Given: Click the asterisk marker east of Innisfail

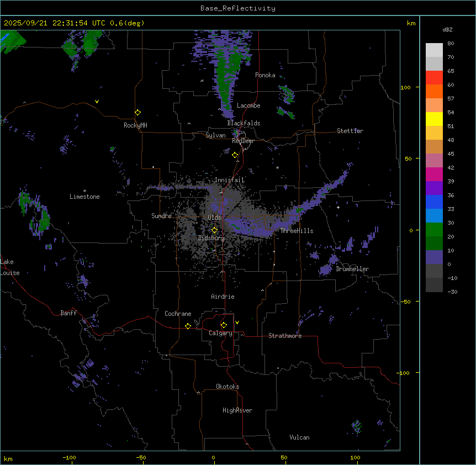Looking at the screenshot, I should coord(277,167).
